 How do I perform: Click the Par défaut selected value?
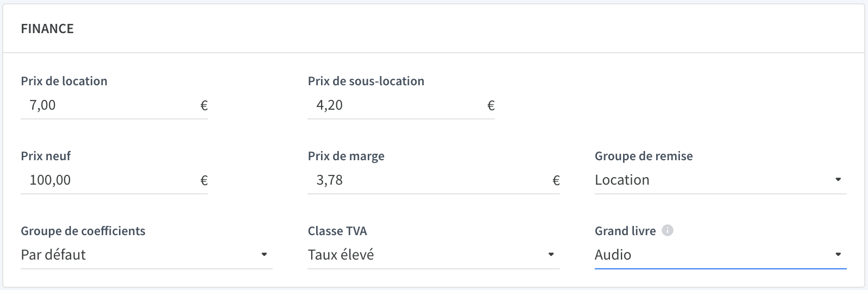pyautogui.click(x=53, y=255)
